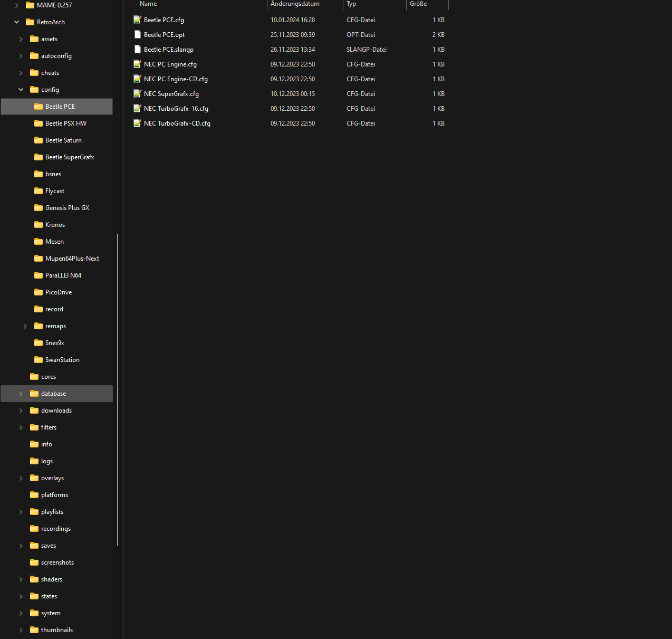Expand the MAME 0.257 tree node

[x=16, y=5]
